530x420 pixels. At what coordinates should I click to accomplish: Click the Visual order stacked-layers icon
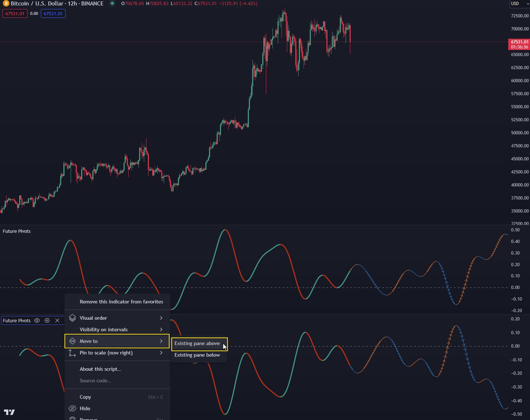72,318
